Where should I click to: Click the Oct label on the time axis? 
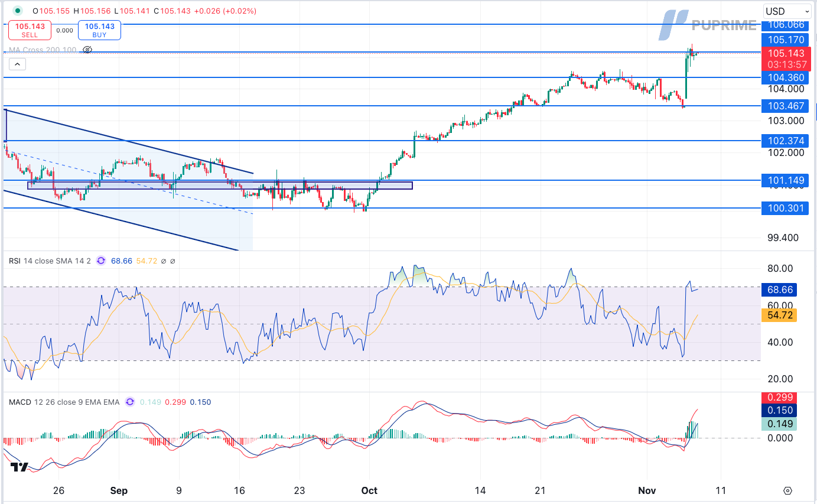pos(369,490)
